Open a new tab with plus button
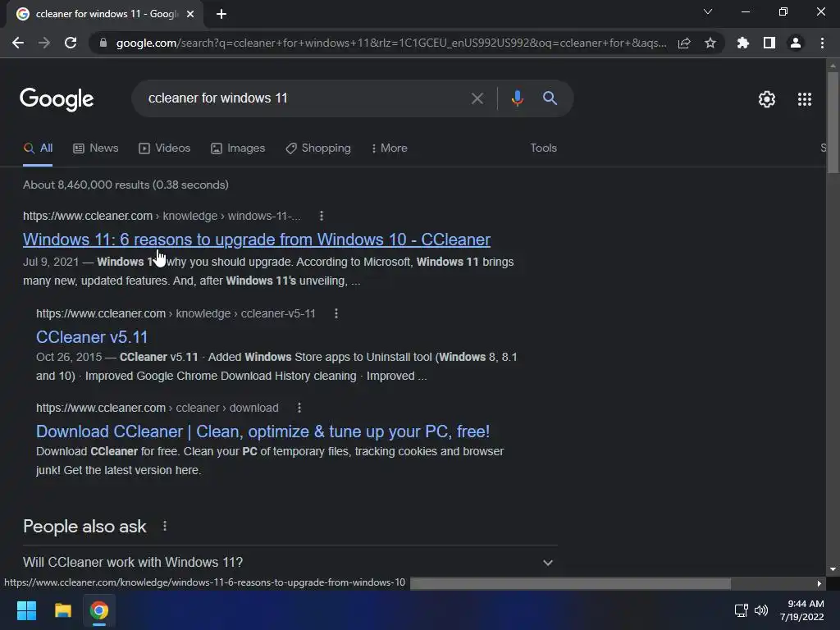The image size is (840, 630). (221, 14)
